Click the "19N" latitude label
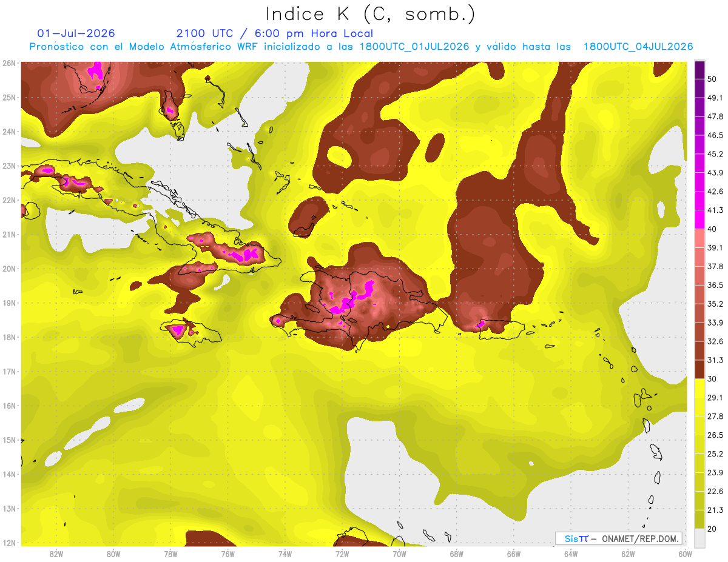The width and height of the screenshot is (728, 562). [9, 303]
